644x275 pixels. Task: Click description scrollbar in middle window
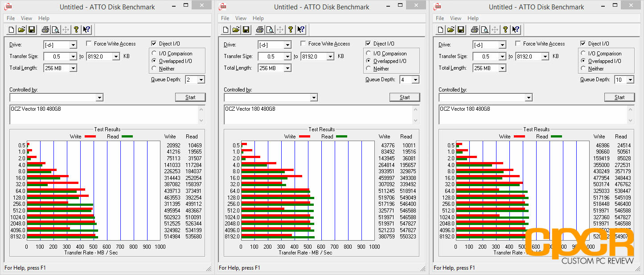pyautogui.click(x=415, y=115)
